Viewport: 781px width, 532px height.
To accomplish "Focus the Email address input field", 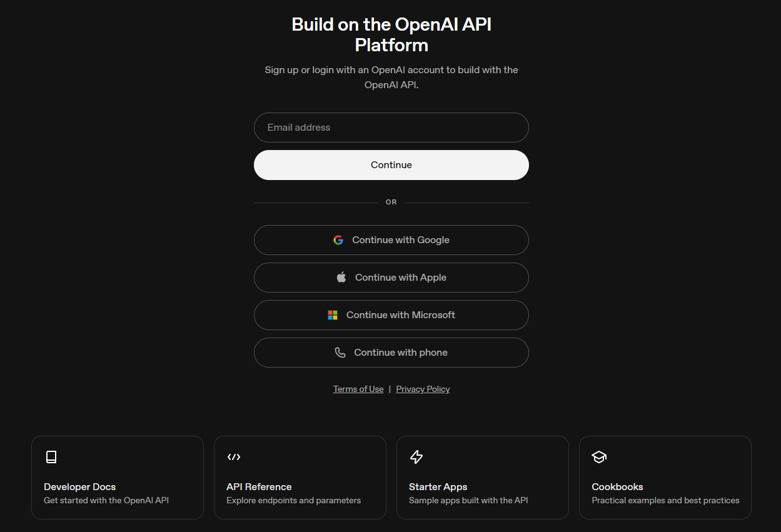I will click(391, 128).
